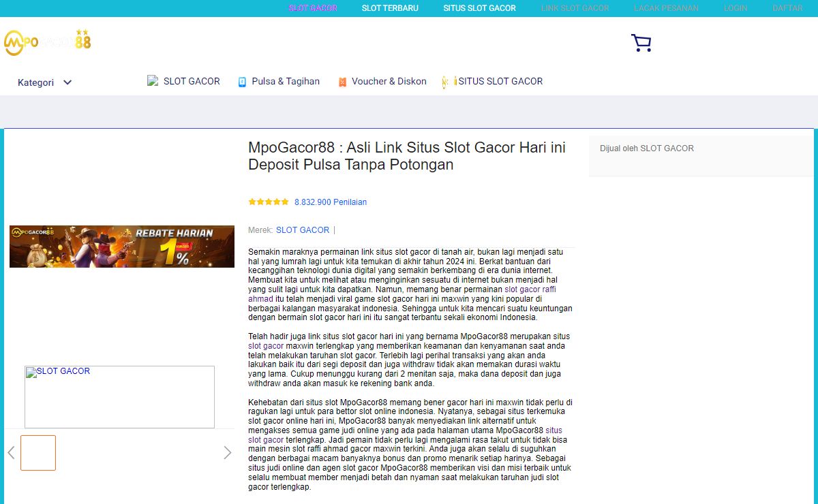
Task: Click the MpoGacor88 logo
Action: [48, 42]
